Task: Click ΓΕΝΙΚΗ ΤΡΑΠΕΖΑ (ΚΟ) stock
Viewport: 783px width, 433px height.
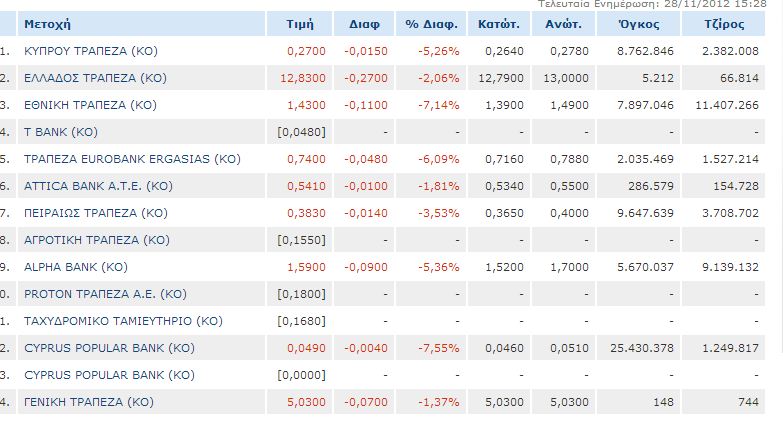Action: pos(89,402)
